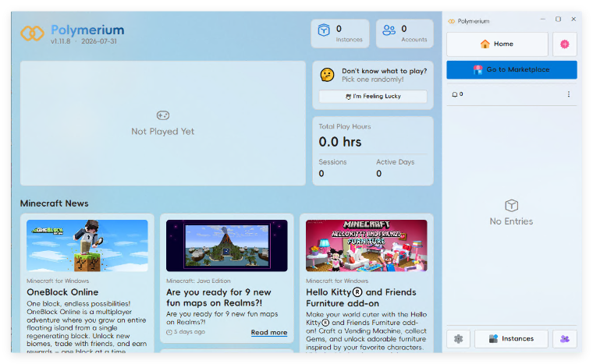Click the 'Polymerium' app title heading
The width and height of the screenshot is (593, 364).
(87, 30)
